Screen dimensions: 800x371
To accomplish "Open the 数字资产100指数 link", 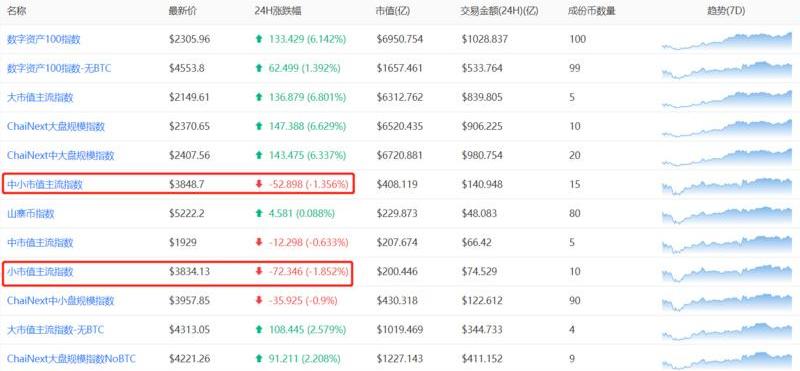I will pos(43,39).
